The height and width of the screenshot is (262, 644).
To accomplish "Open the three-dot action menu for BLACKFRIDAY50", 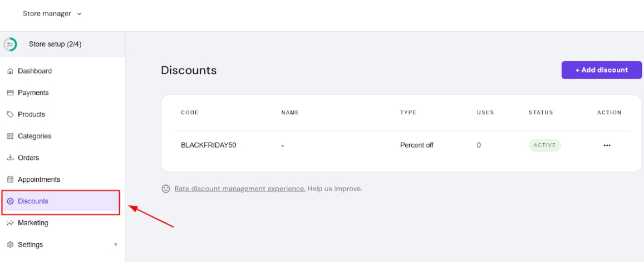I will point(607,145).
